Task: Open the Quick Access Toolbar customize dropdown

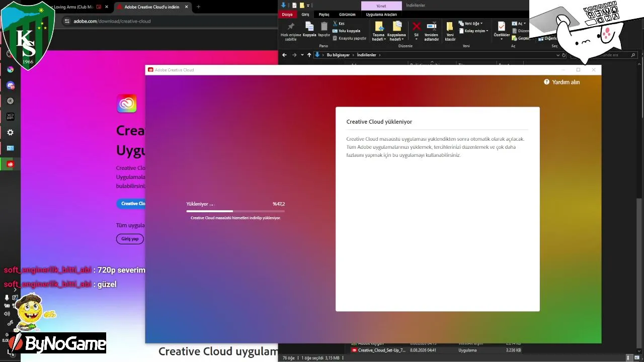Action: (x=308, y=5)
